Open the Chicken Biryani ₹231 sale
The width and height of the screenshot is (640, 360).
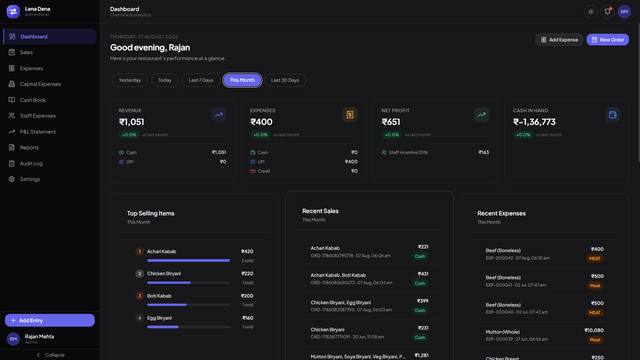pyautogui.click(x=369, y=333)
